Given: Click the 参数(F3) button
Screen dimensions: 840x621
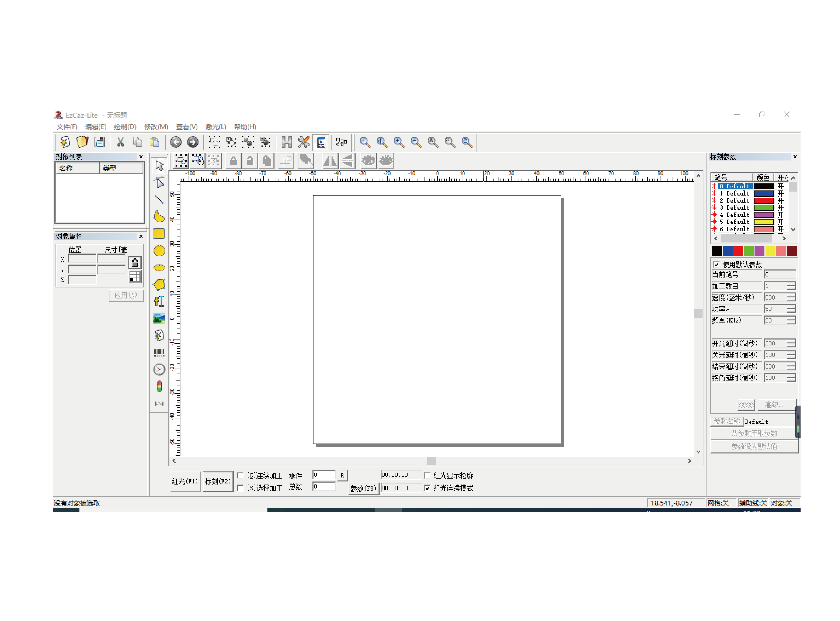Looking at the screenshot, I should 363,489.
